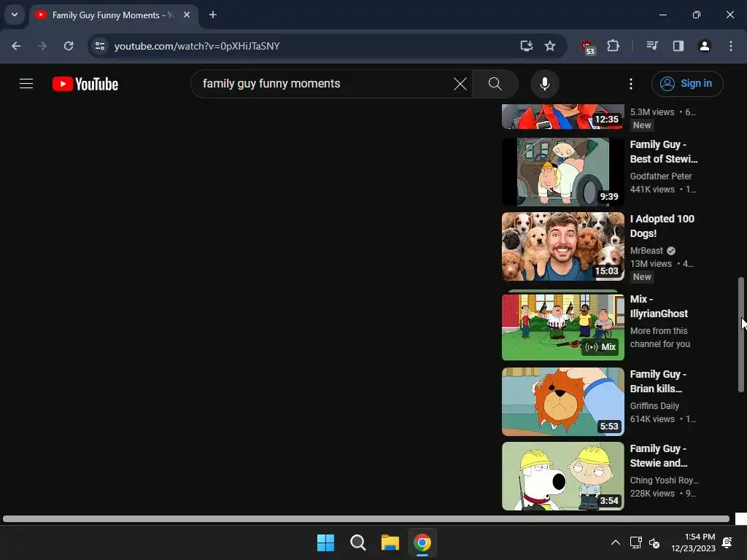Open Chrome three-dot menu
The image size is (747, 560).
coord(731,46)
